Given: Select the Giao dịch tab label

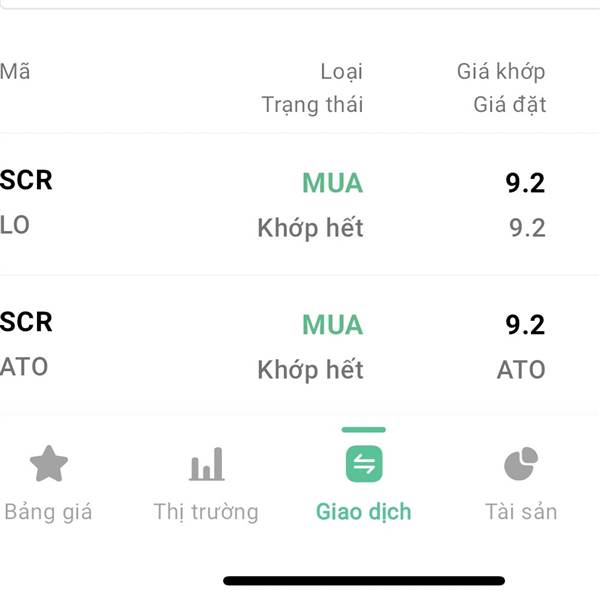Looking at the screenshot, I should click(x=364, y=512).
